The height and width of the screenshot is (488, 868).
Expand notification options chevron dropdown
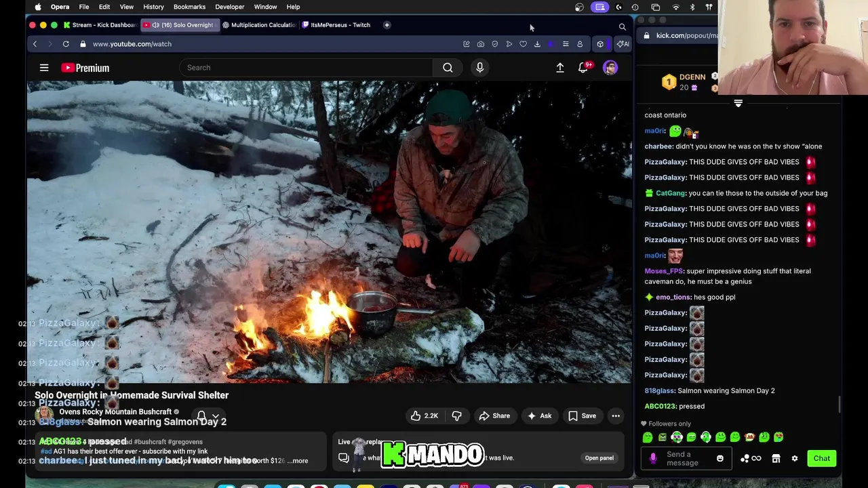click(x=216, y=416)
